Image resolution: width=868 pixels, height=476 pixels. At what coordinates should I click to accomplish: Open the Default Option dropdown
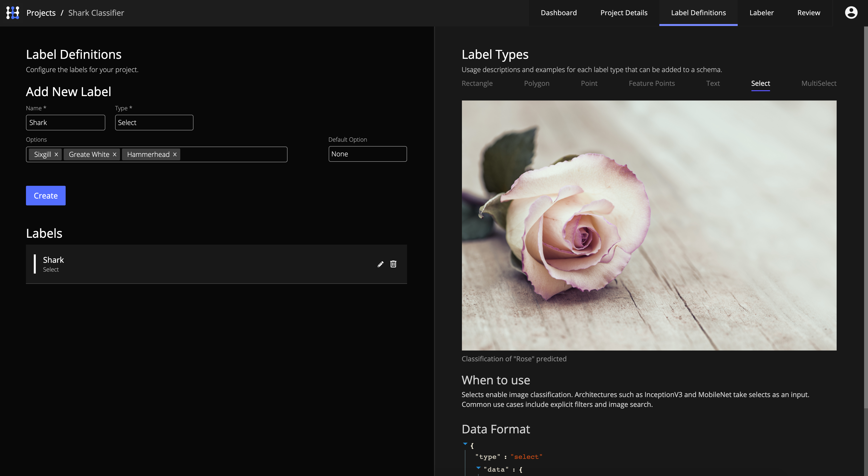tap(367, 154)
